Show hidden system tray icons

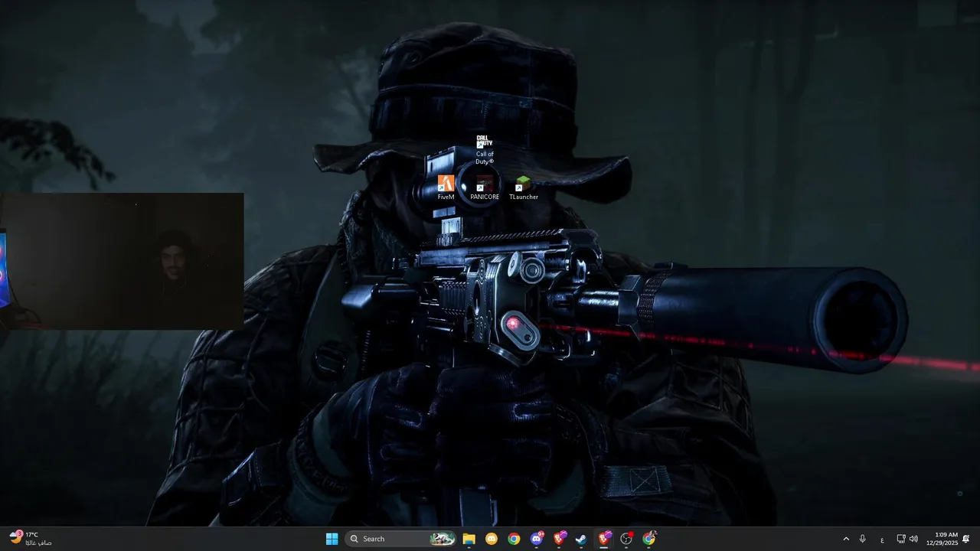pos(846,539)
